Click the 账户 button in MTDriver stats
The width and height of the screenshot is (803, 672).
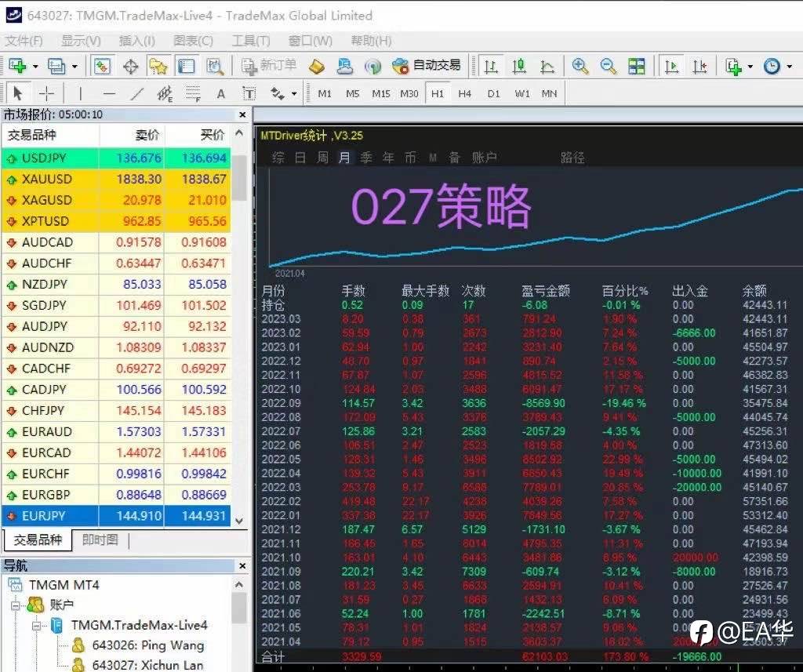point(484,158)
